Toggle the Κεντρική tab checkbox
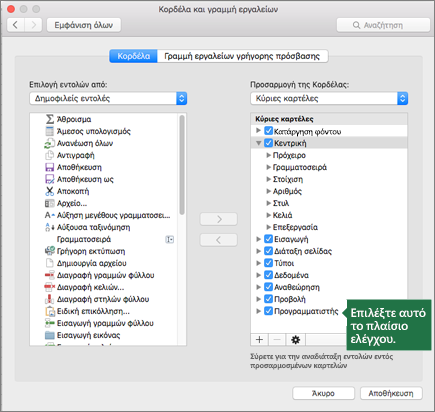This screenshot has width=435, height=412. click(268, 143)
